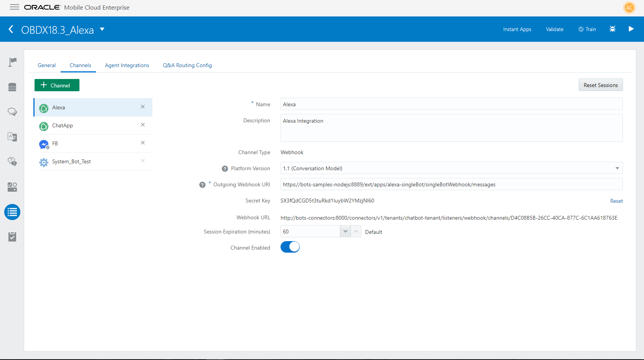Viewport: 644px width, 360px height.
Task: Click the FB Messenger channel icon
Action: tap(44, 144)
